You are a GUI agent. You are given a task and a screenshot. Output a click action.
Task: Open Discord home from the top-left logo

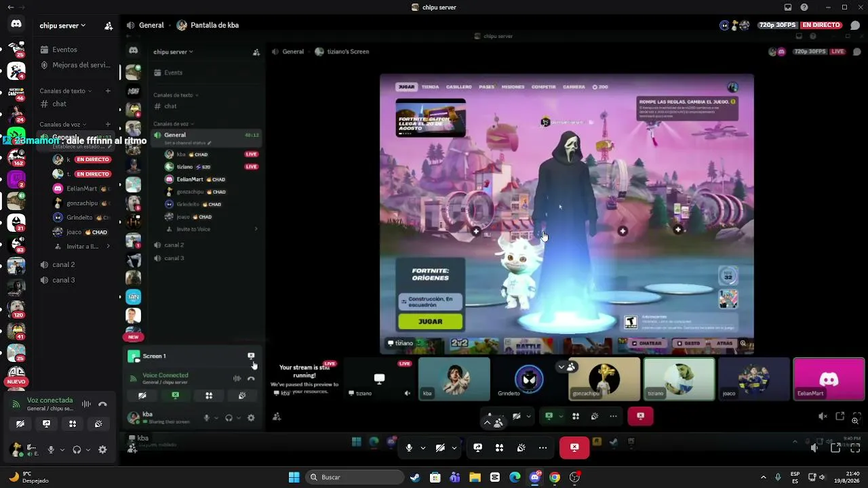pos(16,24)
